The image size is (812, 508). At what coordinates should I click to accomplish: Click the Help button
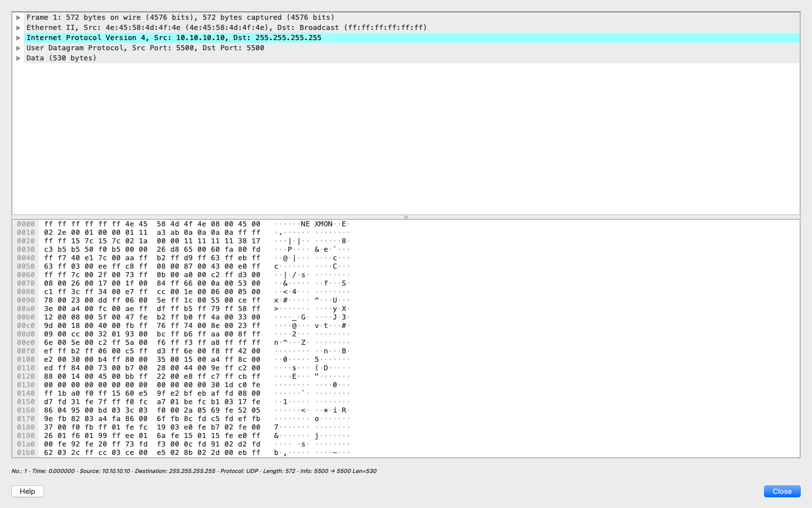[x=27, y=491]
